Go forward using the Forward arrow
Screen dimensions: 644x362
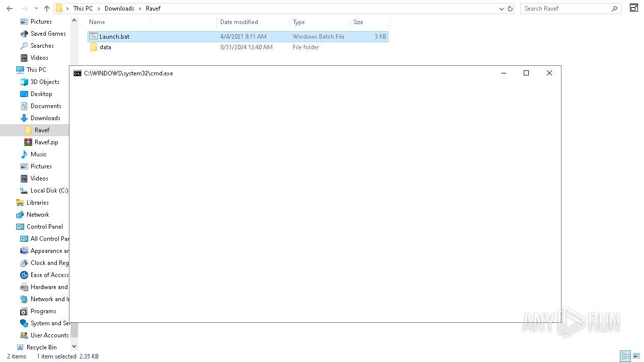coord(24,9)
